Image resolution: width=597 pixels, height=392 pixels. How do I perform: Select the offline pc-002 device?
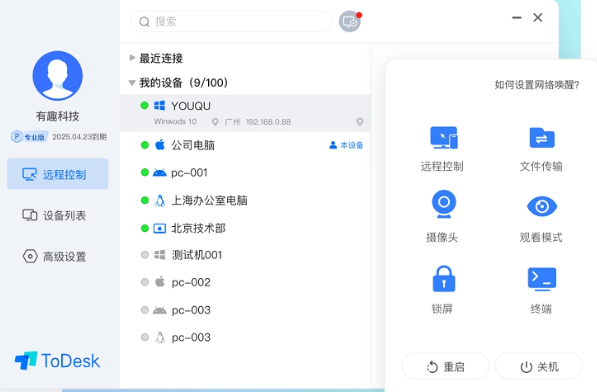coord(246,282)
